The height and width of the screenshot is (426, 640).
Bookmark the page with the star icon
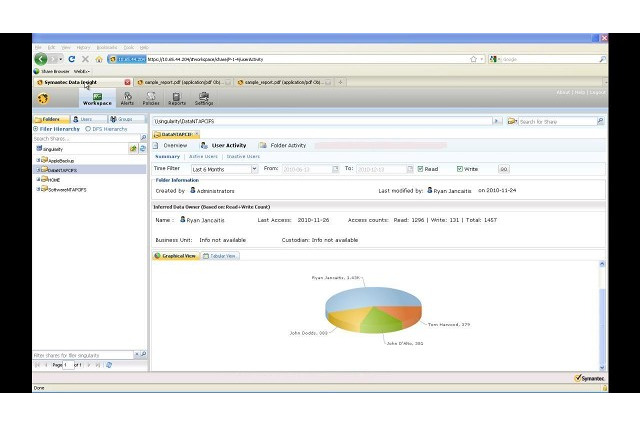click(473, 59)
